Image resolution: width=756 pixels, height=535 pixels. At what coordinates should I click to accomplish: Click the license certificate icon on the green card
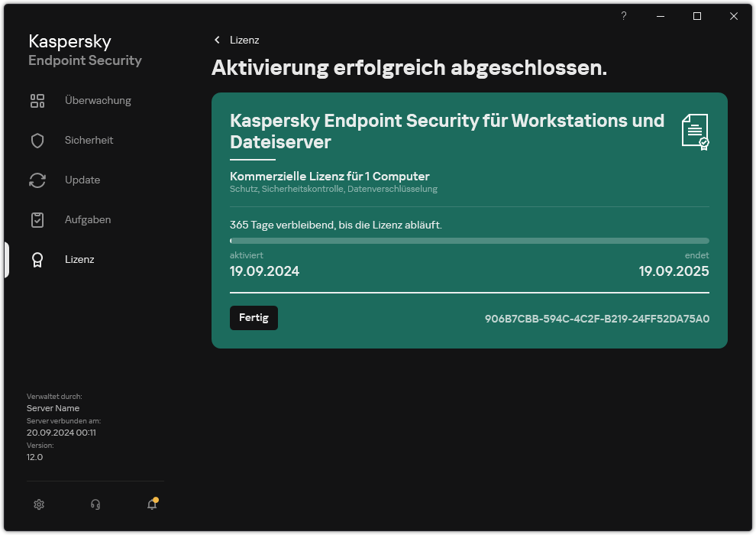tap(695, 131)
